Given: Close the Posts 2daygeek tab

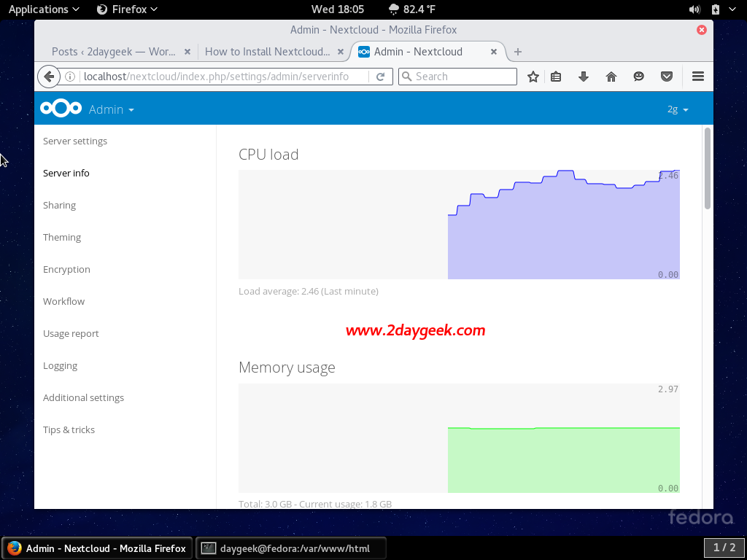Looking at the screenshot, I should (187, 52).
